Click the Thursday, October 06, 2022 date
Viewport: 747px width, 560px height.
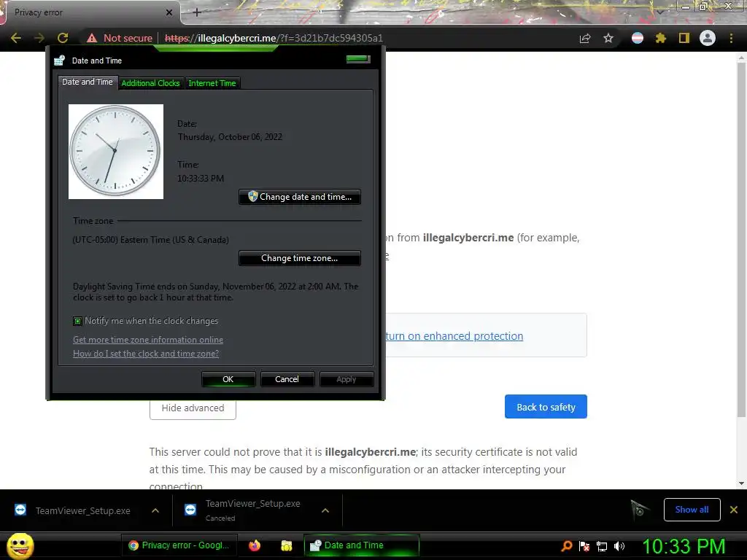[x=230, y=136]
